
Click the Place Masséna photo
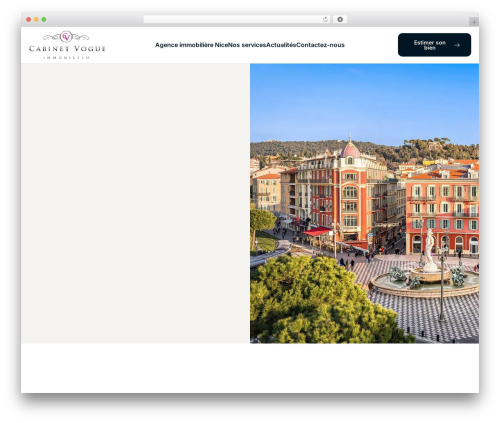tap(364, 203)
